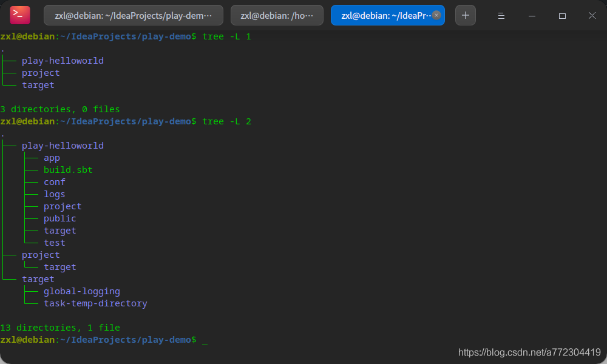This screenshot has height=364, width=607.
Task: Switch to the '~/IdeaProjects/play-dem…' tab
Action: coord(134,15)
